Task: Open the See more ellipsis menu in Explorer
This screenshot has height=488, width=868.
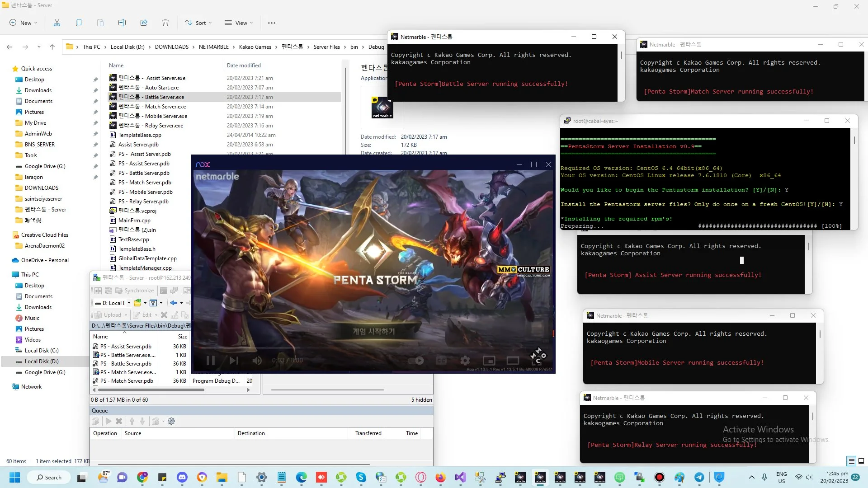Action: pos(272,23)
